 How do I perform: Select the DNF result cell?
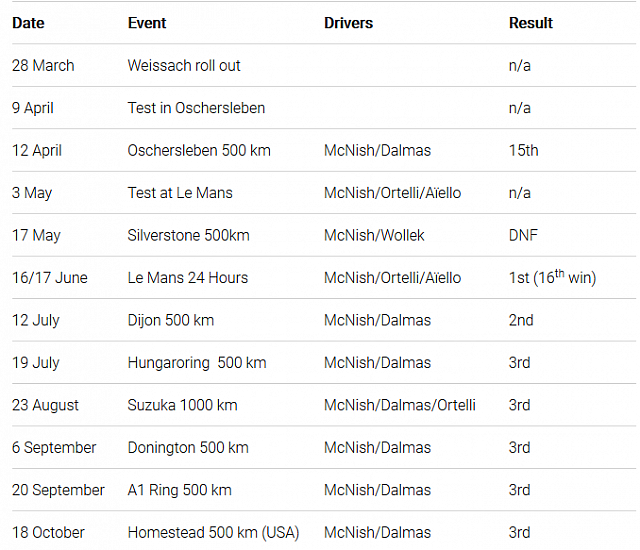[523, 236]
